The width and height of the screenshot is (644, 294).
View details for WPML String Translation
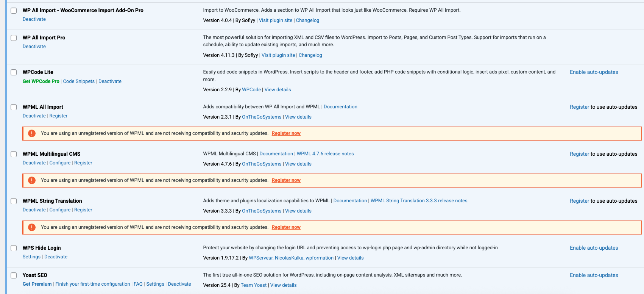tap(298, 211)
